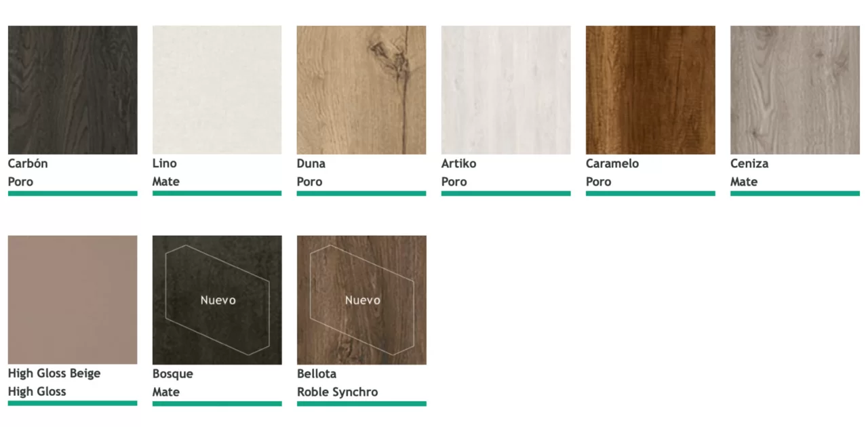Pick the Duna oak swatch image
The width and height of the screenshot is (868, 427).
pyautogui.click(x=361, y=90)
